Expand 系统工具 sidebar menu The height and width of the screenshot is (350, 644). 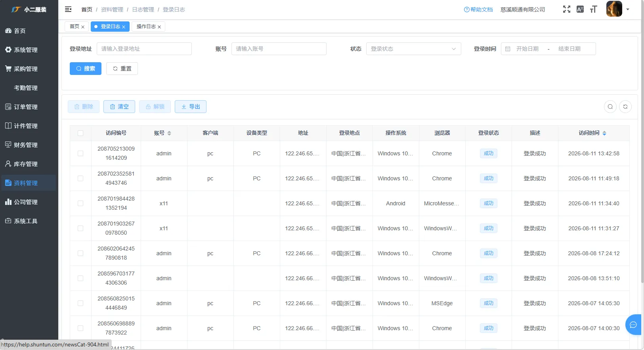pyautogui.click(x=29, y=221)
